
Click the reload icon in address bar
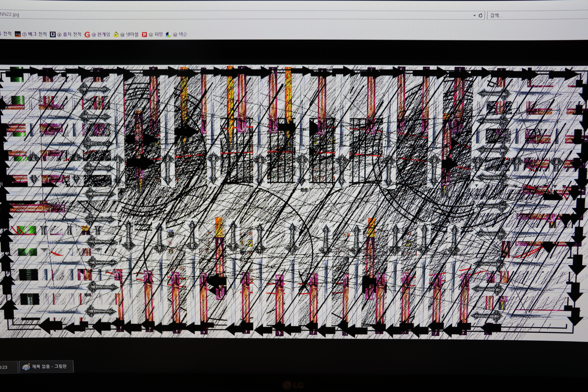[480, 15]
